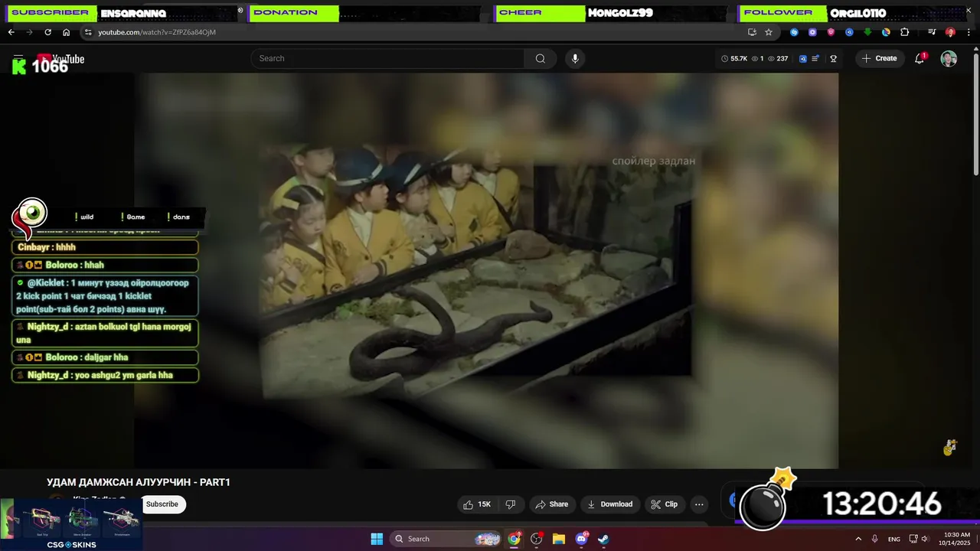
Task: Click the taskbar Search box
Action: [446, 539]
